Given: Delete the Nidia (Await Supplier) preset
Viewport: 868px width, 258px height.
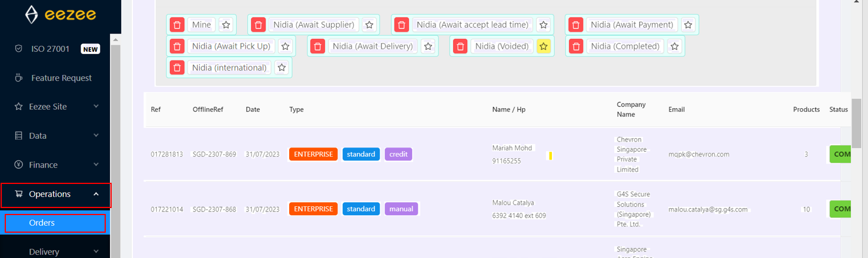Looking at the screenshot, I should [258, 25].
